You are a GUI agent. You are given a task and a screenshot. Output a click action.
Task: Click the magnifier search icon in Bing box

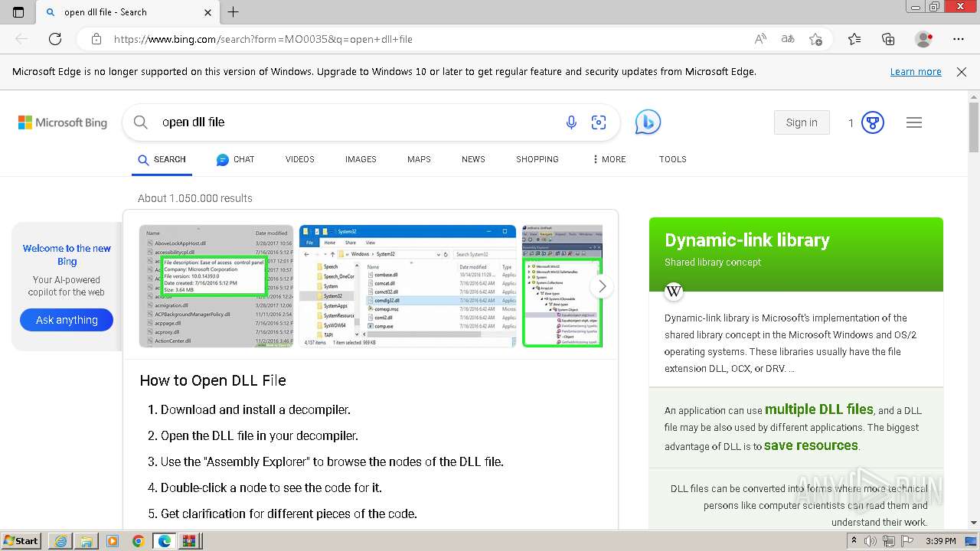[x=141, y=122]
